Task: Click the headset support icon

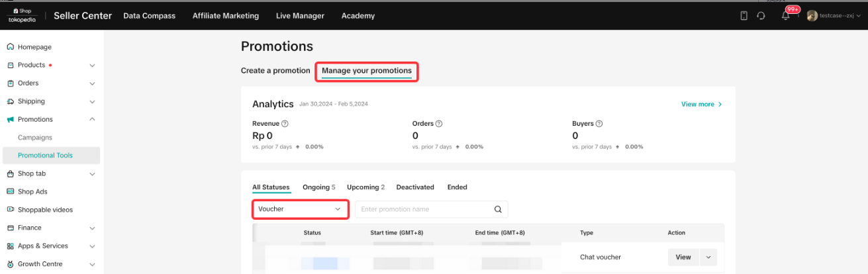Action: [761, 16]
